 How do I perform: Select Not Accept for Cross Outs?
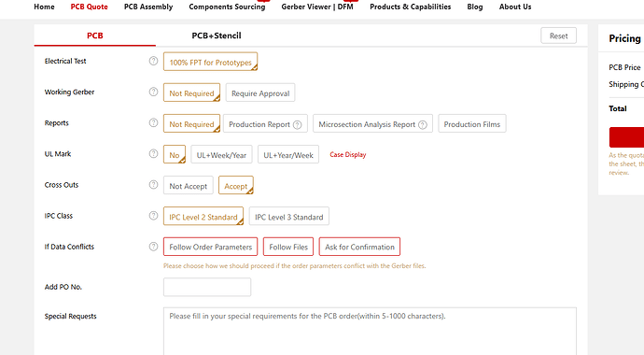pos(189,186)
